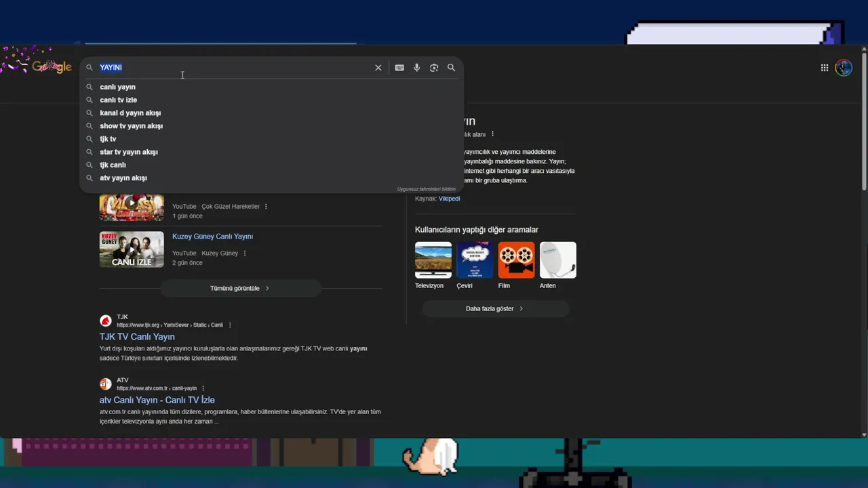Select suggestion 'atv yayın akışı'
This screenshot has width=868, height=488.
pos(123,178)
